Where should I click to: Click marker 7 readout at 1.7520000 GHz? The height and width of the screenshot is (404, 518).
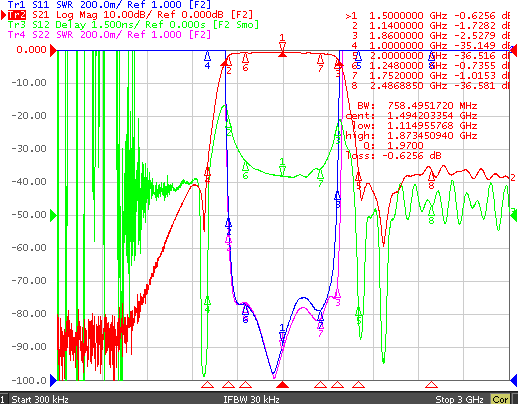pos(430,76)
